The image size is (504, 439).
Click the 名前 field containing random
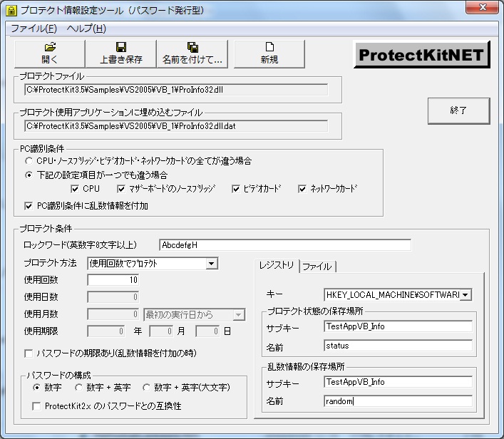pos(398,401)
